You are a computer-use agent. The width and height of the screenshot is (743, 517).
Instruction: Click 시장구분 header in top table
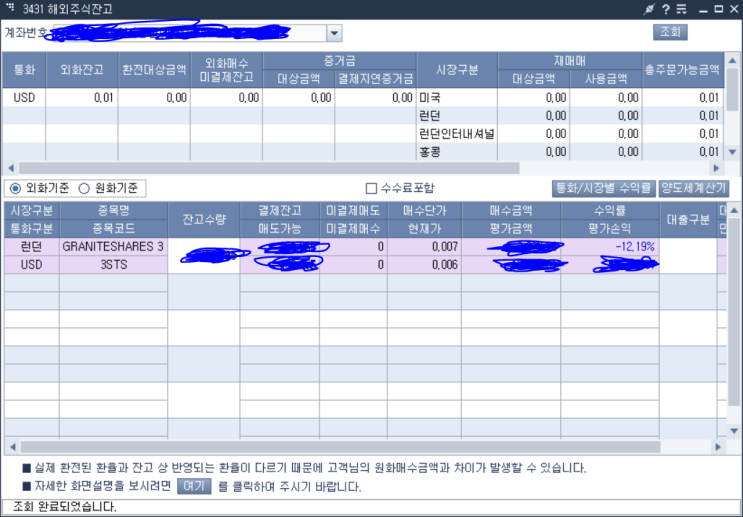(457, 70)
